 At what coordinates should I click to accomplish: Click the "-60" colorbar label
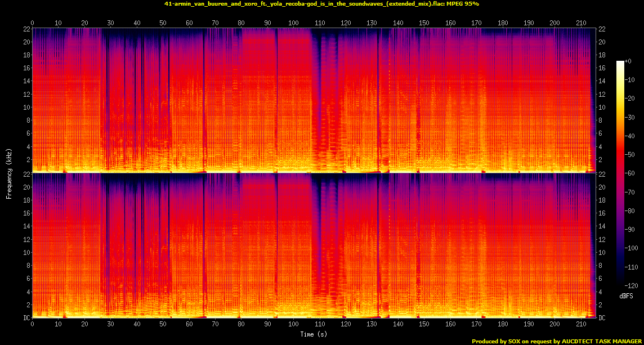click(x=629, y=173)
